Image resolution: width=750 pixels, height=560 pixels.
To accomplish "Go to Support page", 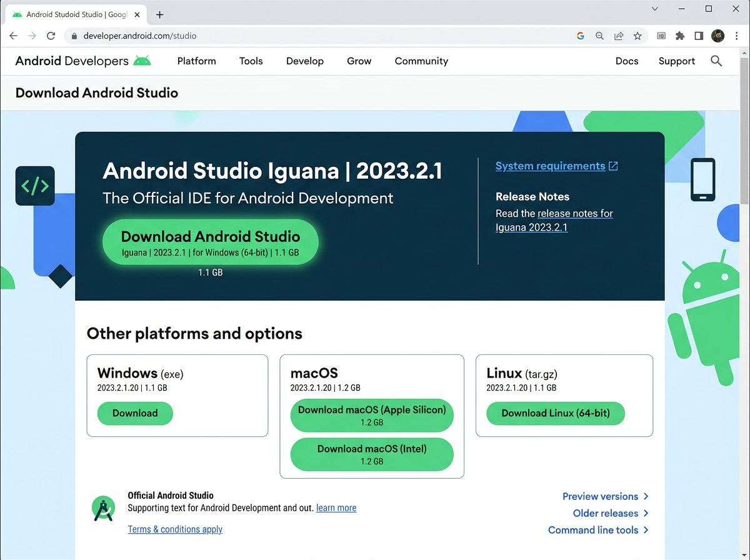I will (x=677, y=61).
